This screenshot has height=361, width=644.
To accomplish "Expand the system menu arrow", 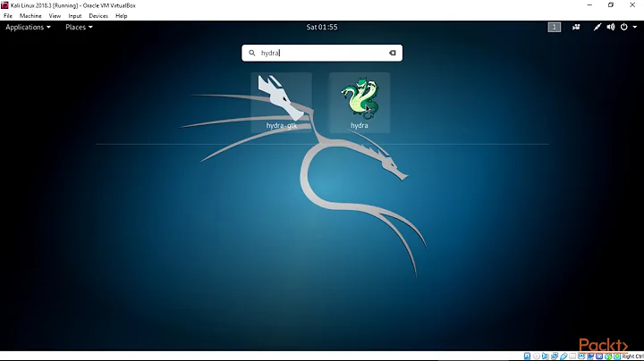I will click(x=634, y=27).
